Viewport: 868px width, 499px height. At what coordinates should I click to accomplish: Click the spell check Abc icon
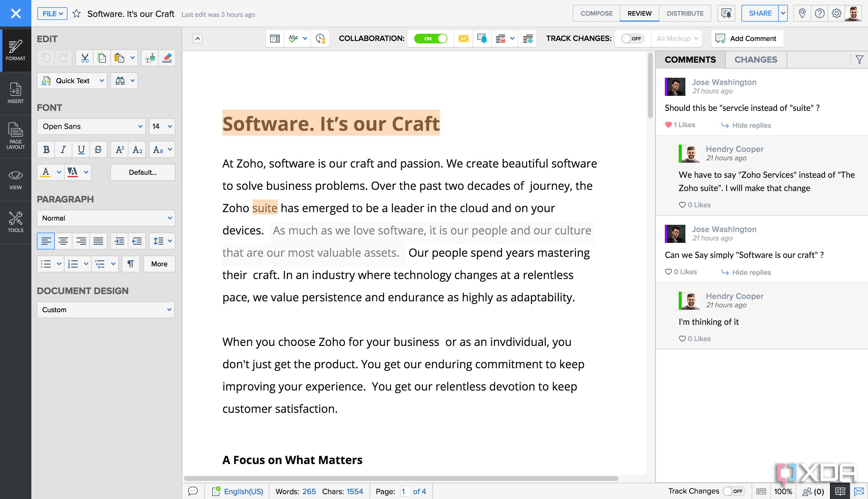[x=293, y=39]
